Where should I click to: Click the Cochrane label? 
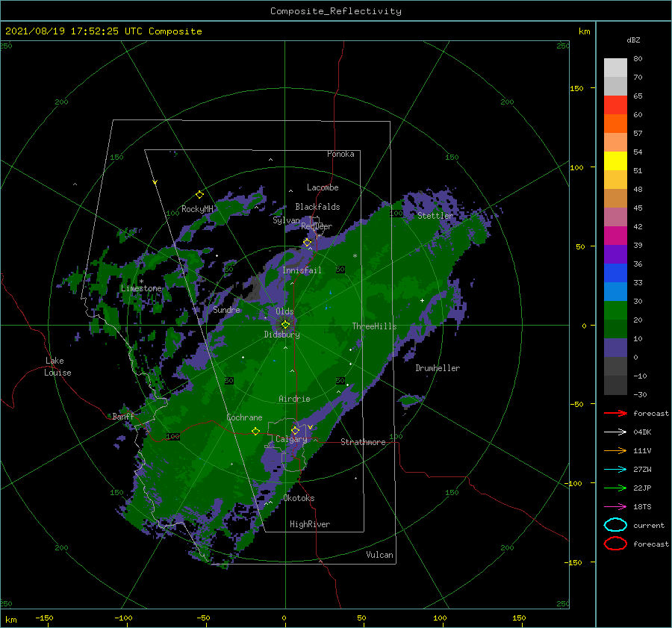click(x=244, y=417)
